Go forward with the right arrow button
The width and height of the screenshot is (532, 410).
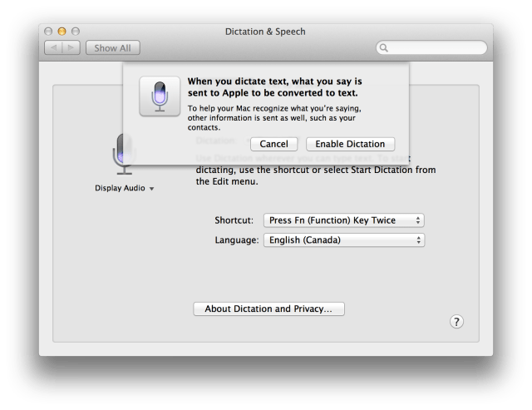[71, 48]
